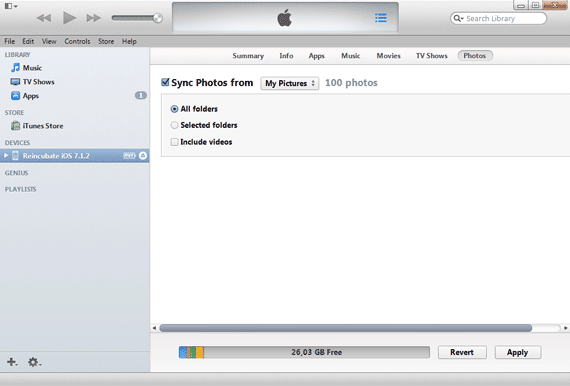Start playback with the Play button
570x386 pixels.
pos(69,18)
